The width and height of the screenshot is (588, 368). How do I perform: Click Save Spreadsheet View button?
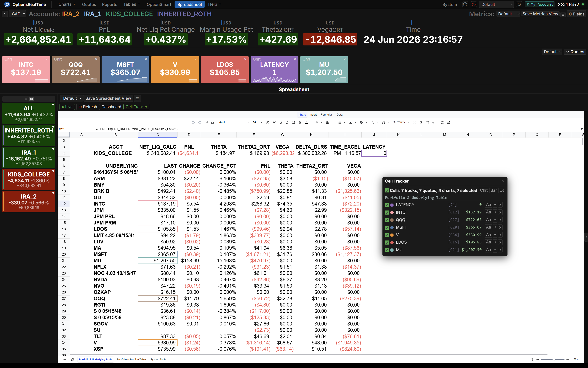(x=108, y=98)
